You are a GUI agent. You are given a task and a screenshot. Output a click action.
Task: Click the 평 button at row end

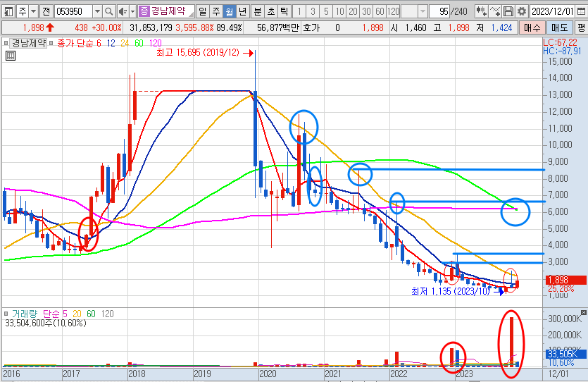pos(581,27)
